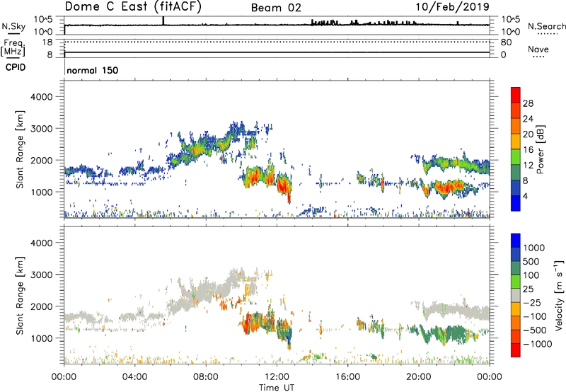The image size is (566, 392).
Task: Click the "12:00" time tick label
Action: pos(277,377)
